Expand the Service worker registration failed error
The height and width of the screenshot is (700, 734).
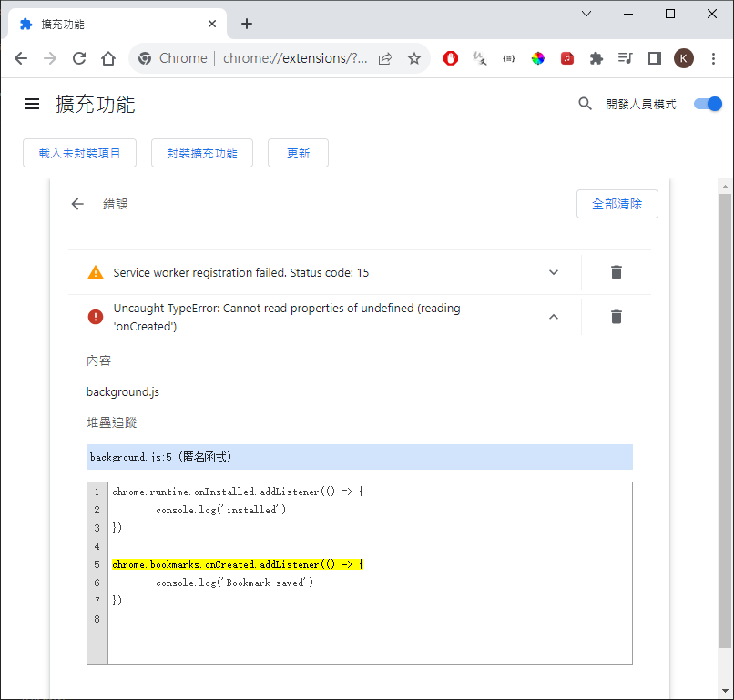coord(553,272)
